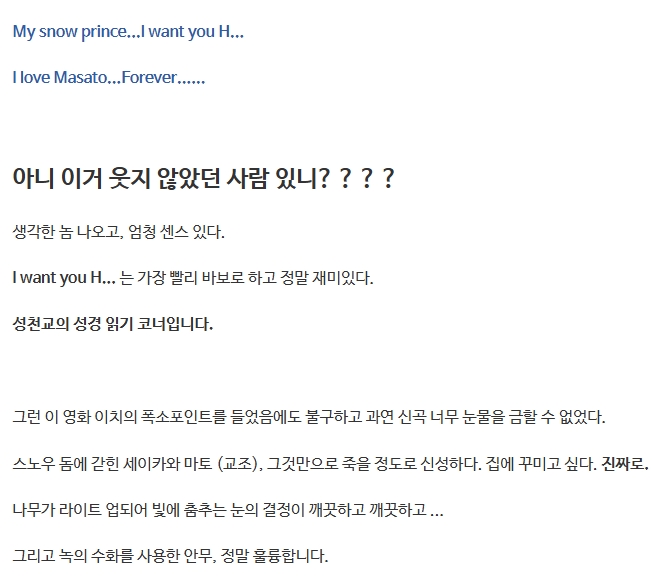Click the heading "아니 이거 웃지 않았던 사람 있니"
The height and width of the screenshot is (582, 652).
pos(170,179)
